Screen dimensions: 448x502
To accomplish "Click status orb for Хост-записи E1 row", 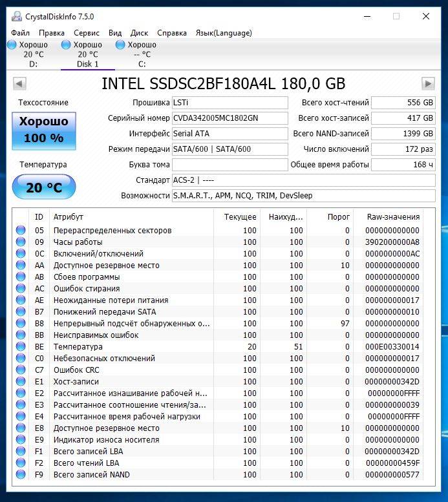I will (x=21, y=381).
